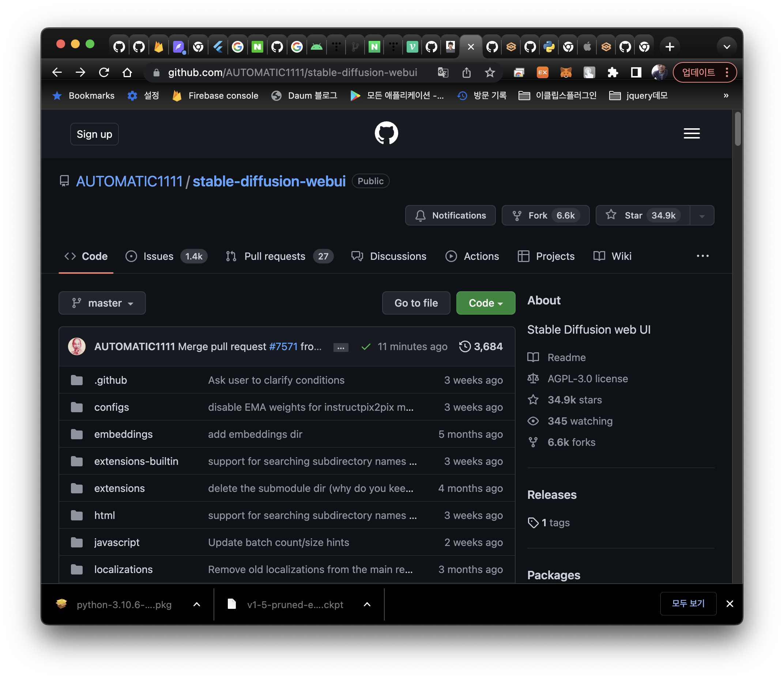This screenshot has width=784, height=679.
Task: Open tab search chevron dropdown
Action: (x=726, y=47)
